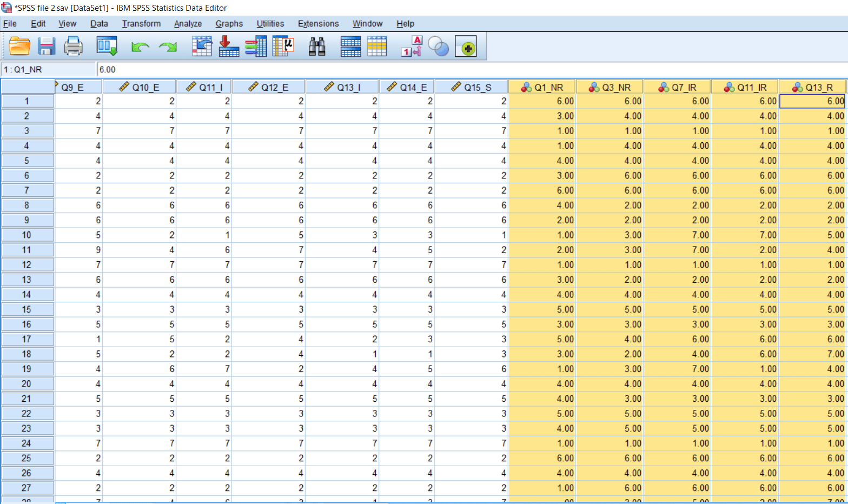Undo last action with green arrow
848x504 pixels.
[x=140, y=47]
